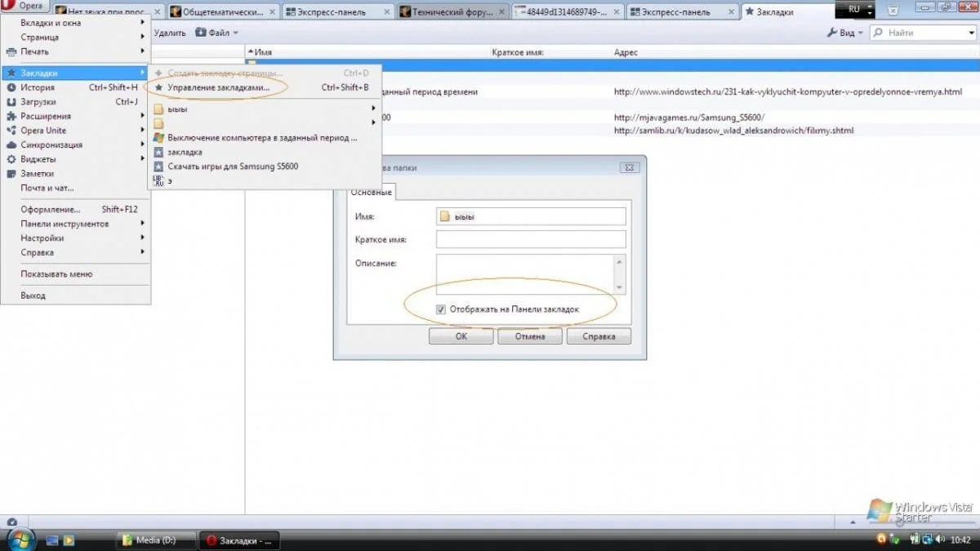Open the 'ыыы' bookmark folder in submenu
Viewport: 980px width, 551px height.
[264, 109]
